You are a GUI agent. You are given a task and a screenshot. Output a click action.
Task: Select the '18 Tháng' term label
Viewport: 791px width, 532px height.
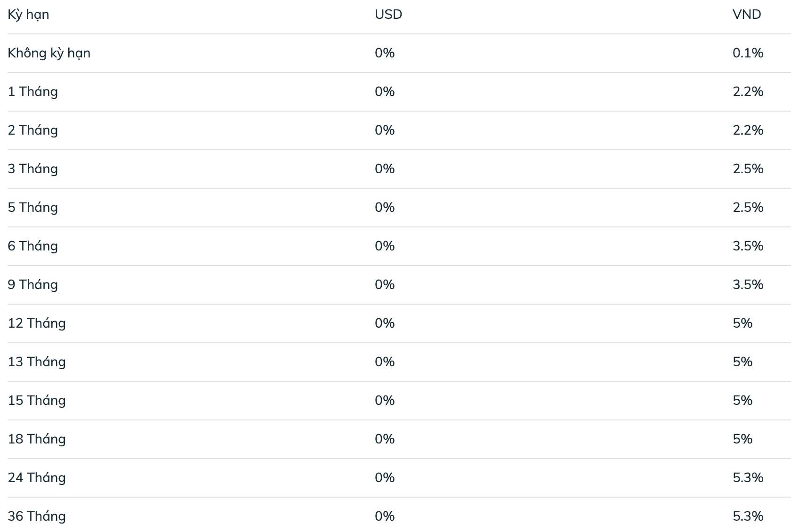(37, 439)
